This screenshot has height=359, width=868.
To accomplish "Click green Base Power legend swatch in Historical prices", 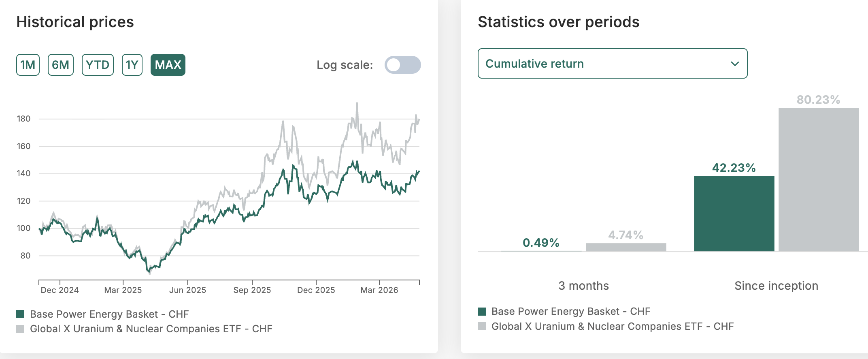I will coord(20,314).
